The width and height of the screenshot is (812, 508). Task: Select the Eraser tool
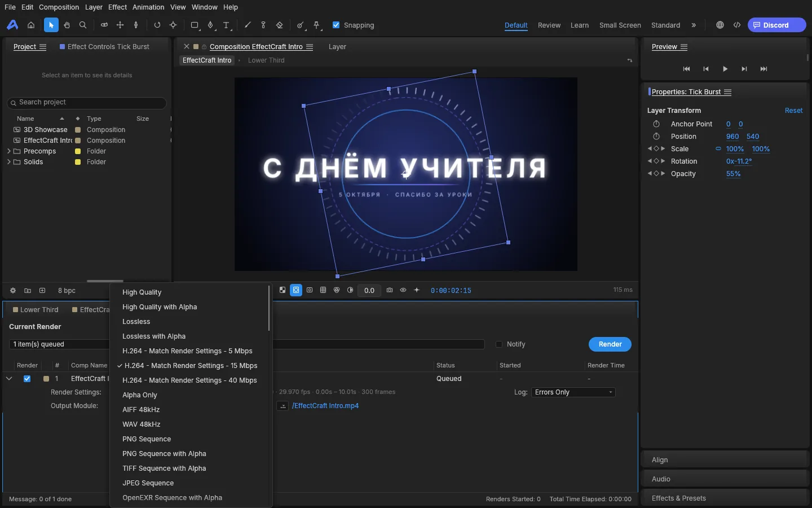click(x=280, y=25)
